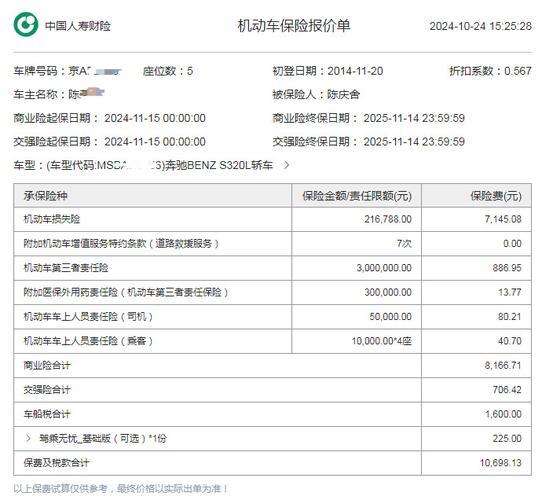Viewport: 542px width, 500px height.
Task: Click the 交强险合计 label
Action: click(47, 390)
